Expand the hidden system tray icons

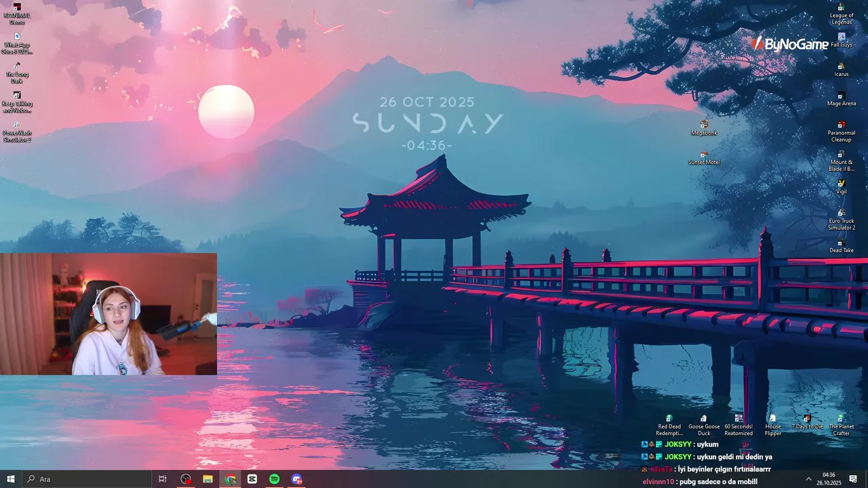pos(808,479)
